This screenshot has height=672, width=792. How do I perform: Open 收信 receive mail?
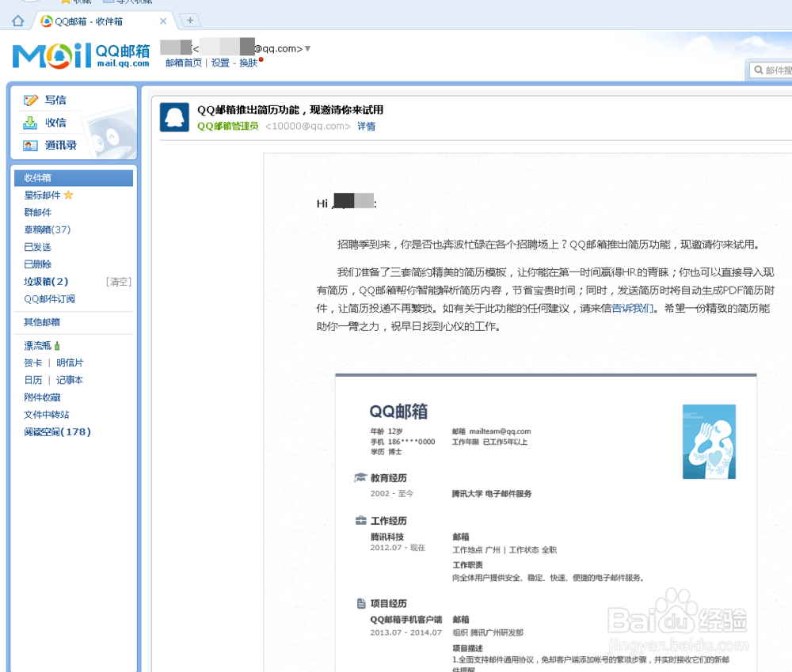tap(55, 123)
